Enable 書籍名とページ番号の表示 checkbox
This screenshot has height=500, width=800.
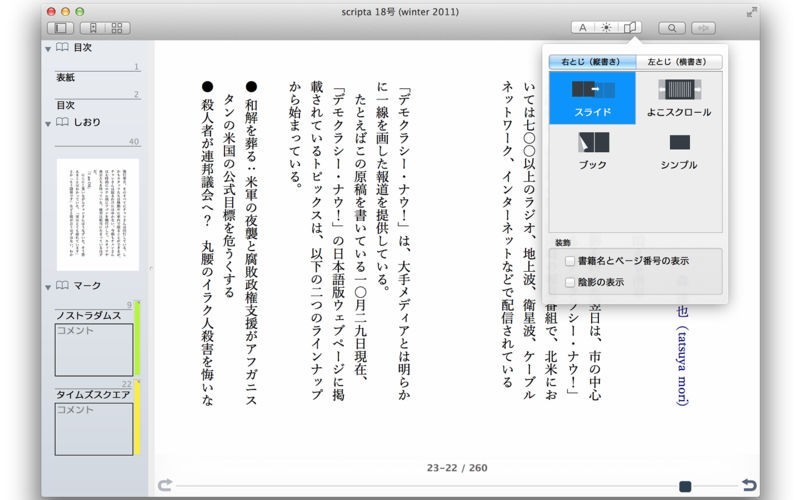point(570,261)
